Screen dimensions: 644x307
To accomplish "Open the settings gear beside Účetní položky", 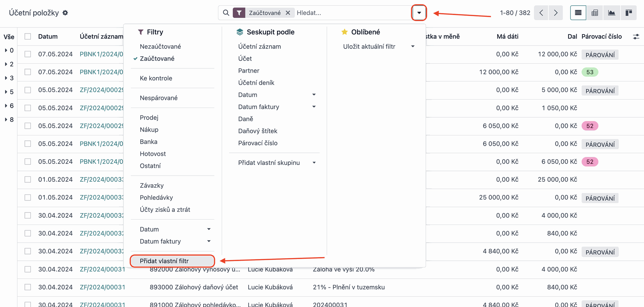I will tap(65, 13).
